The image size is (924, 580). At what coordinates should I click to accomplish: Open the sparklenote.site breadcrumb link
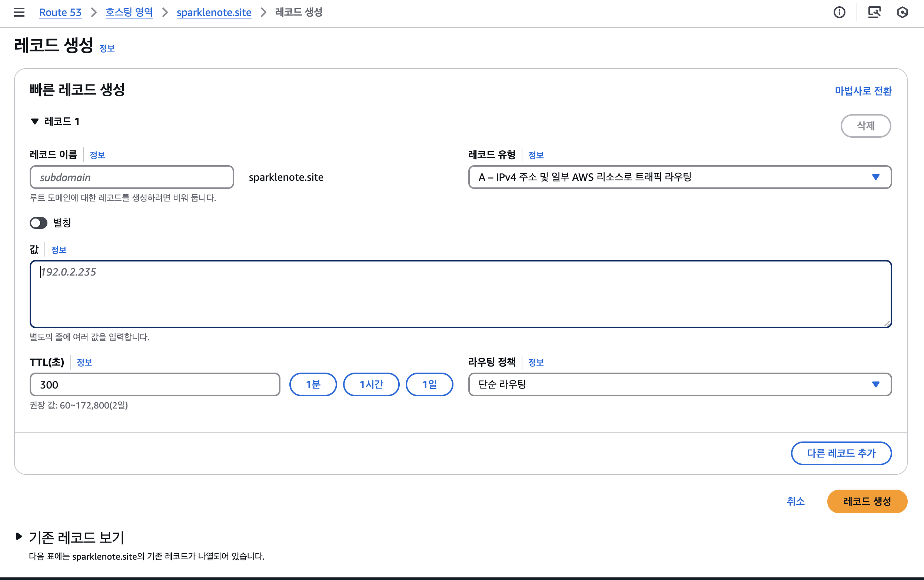coord(214,12)
